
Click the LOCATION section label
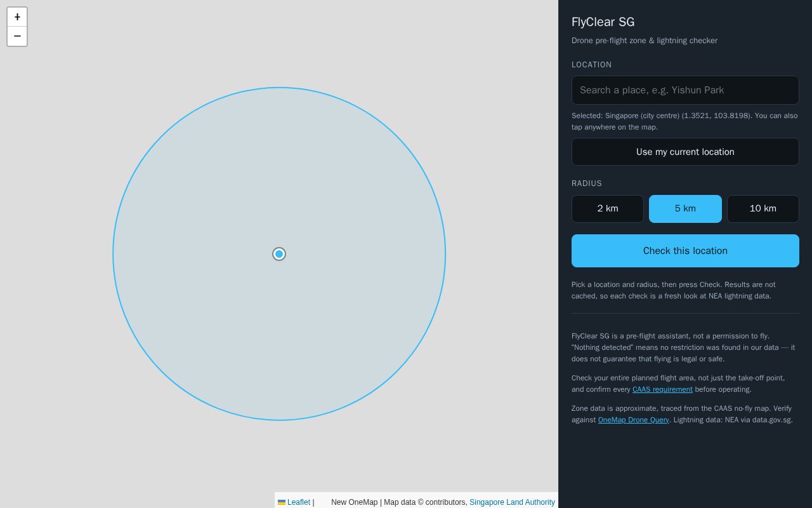[x=591, y=65]
